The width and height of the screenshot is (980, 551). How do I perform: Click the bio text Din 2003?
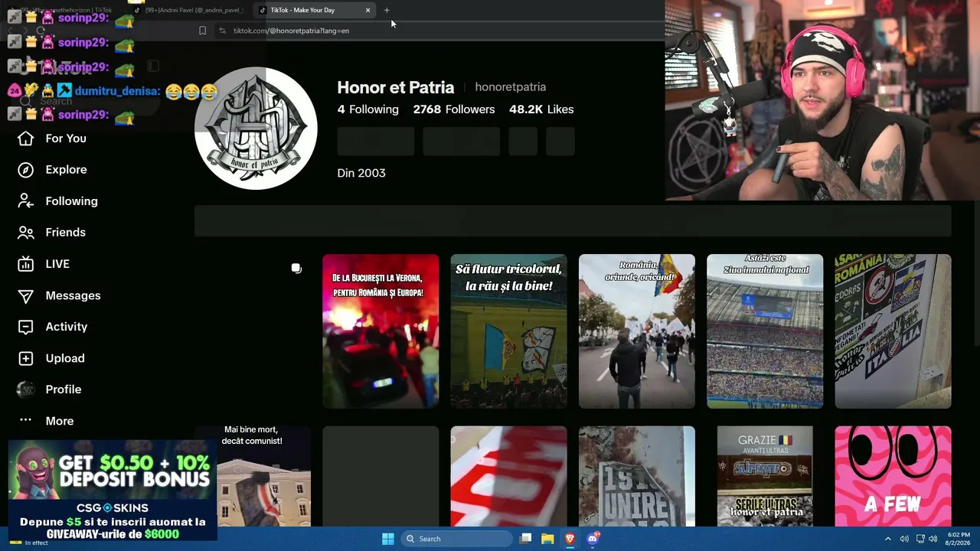[361, 173]
